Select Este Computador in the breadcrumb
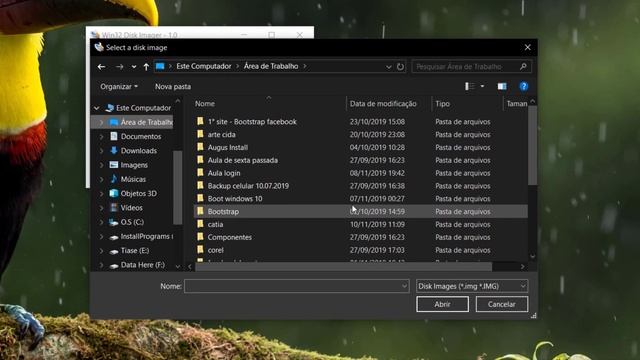Viewport: 640px width, 360px height. pos(204,66)
